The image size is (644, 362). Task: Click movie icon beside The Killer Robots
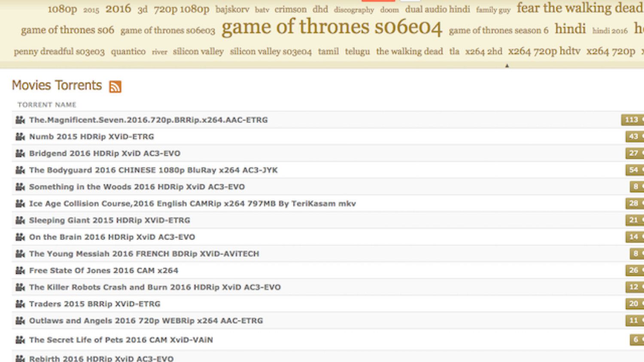[x=20, y=287]
